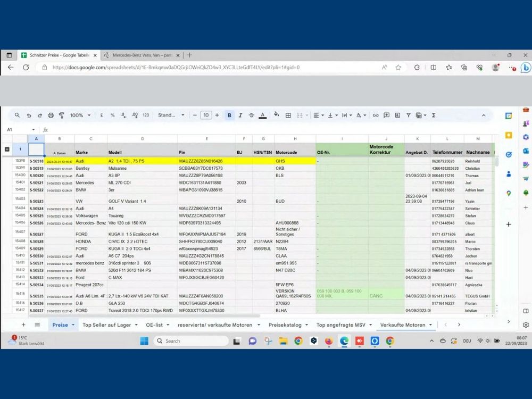Click the borders icon
The height and width of the screenshot is (399, 532).
[288, 115]
